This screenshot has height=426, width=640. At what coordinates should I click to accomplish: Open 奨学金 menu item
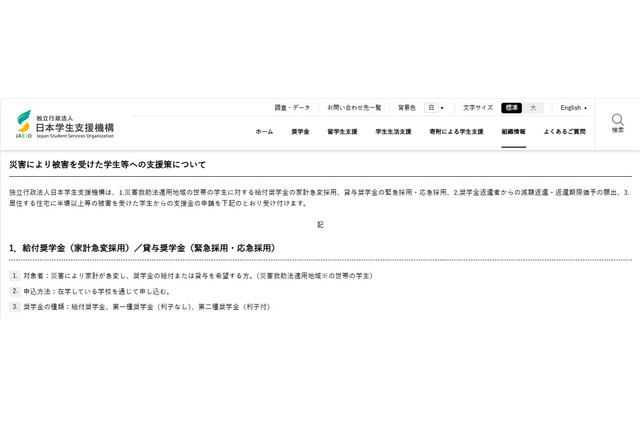(300, 131)
